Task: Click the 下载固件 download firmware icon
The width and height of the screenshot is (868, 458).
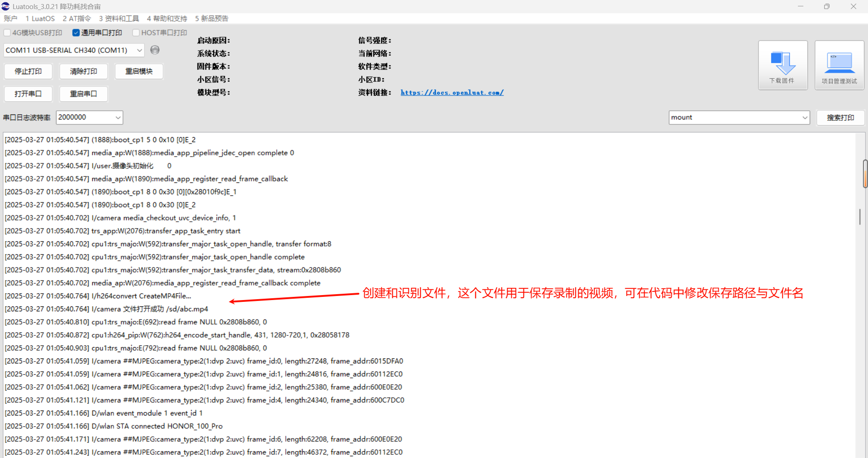Action: click(783, 65)
